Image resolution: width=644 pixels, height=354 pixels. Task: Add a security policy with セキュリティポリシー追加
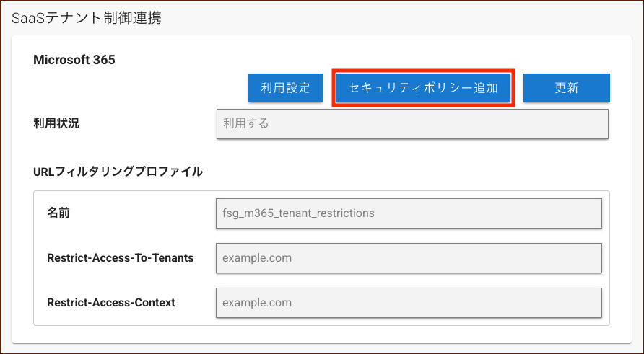coord(423,88)
